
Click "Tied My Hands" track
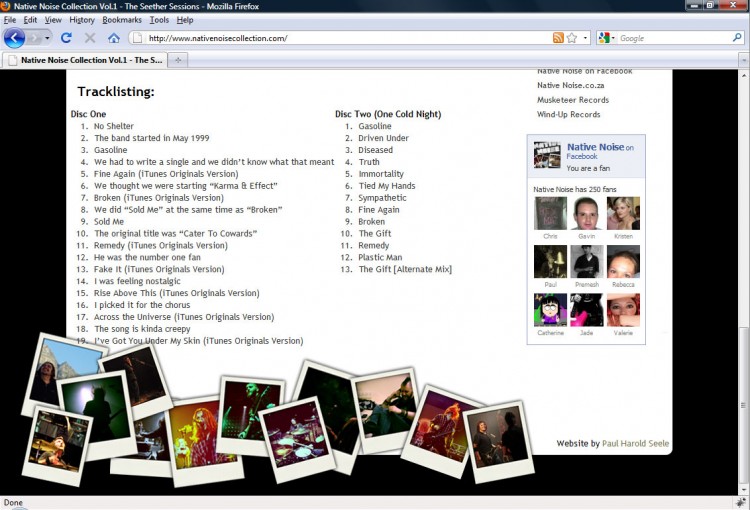point(387,186)
